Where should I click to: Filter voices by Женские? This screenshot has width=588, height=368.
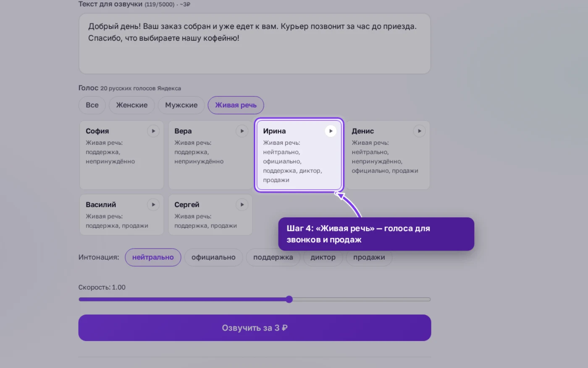click(x=132, y=105)
